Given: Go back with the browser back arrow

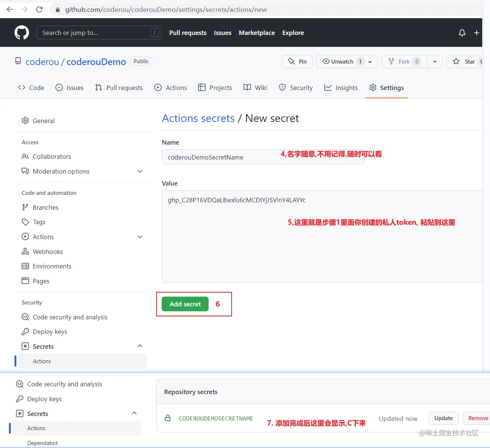Looking at the screenshot, I should (x=10, y=9).
